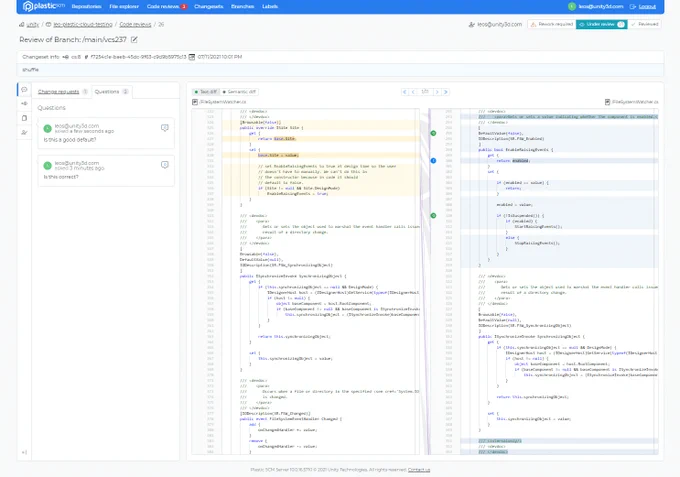Set review status to Rework required
The width and height of the screenshot is (680, 477).
point(552,24)
